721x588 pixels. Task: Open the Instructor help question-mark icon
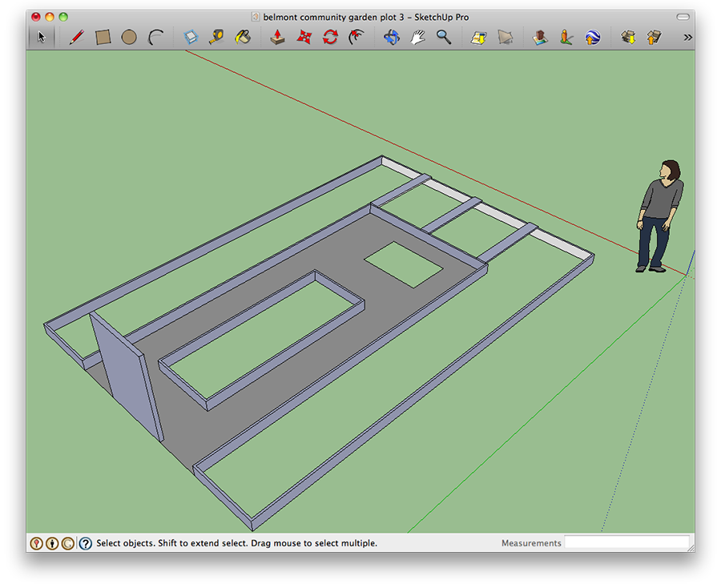point(85,544)
